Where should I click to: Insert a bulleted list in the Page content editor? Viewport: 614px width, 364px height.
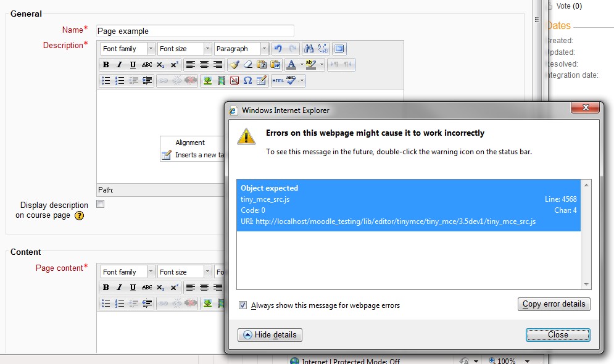click(x=106, y=304)
